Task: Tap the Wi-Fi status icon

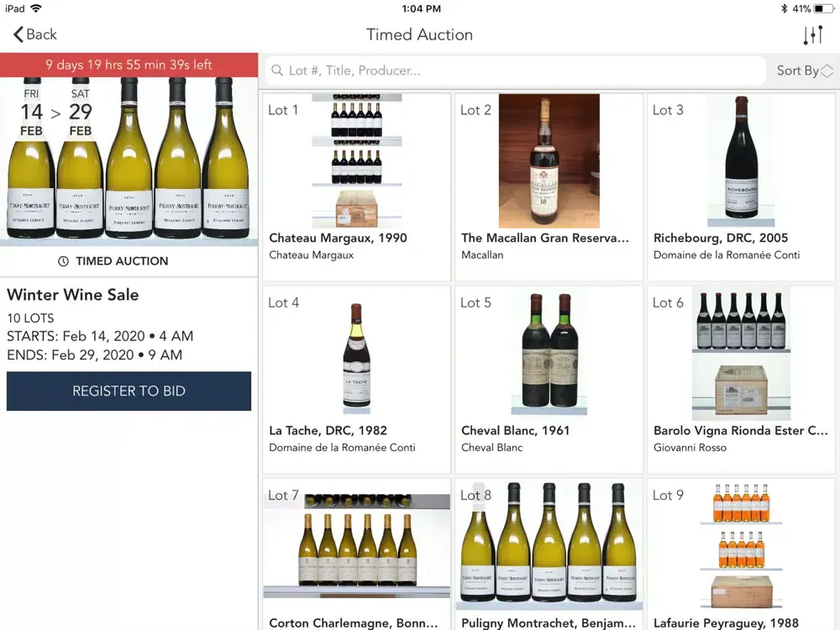Action: coord(36,8)
